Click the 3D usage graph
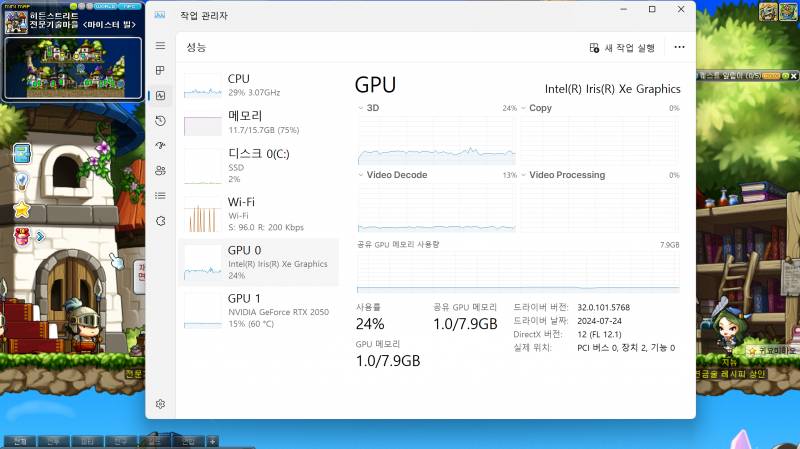Screen dimensions: 800x449 click(x=437, y=140)
